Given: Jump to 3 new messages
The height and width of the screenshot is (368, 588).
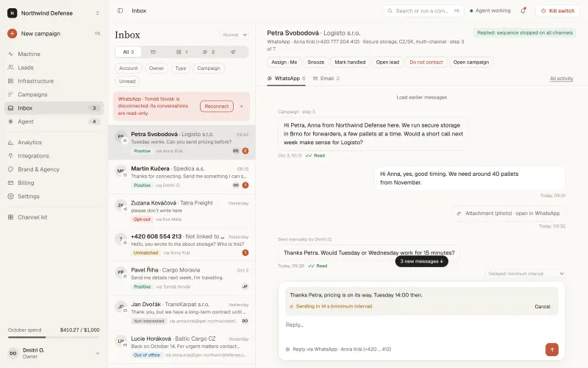Looking at the screenshot, I should point(421,261).
